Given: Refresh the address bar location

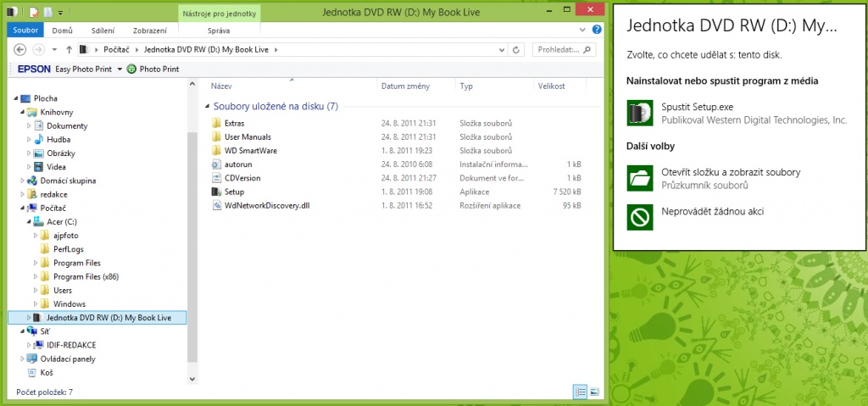Looking at the screenshot, I should tap(516, 50).
